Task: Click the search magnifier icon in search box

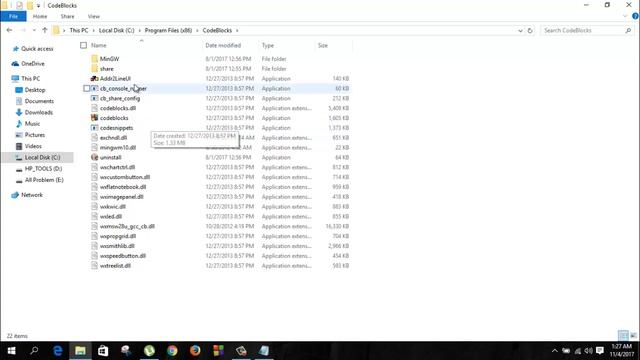Action: (628, 31)
